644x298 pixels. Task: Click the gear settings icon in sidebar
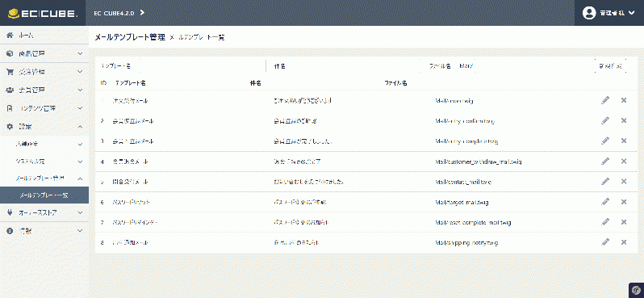(10, 127)
